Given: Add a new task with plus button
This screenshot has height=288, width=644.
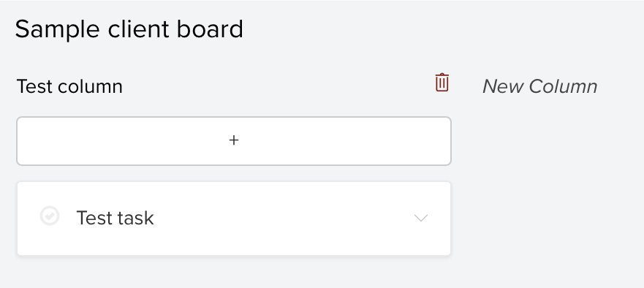Looking at the screenshot, I should 234,141.
